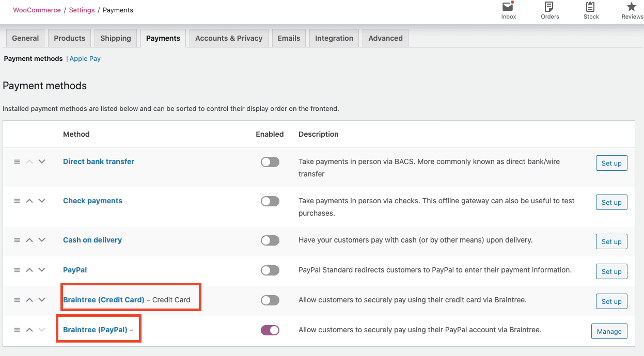Grab drag handle for Check payments row
This screenshot has height=356, width=644.
pos(17,201)
